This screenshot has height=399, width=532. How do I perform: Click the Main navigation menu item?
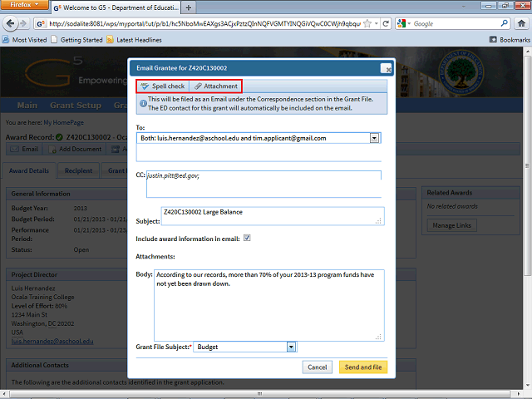point(27,106)
